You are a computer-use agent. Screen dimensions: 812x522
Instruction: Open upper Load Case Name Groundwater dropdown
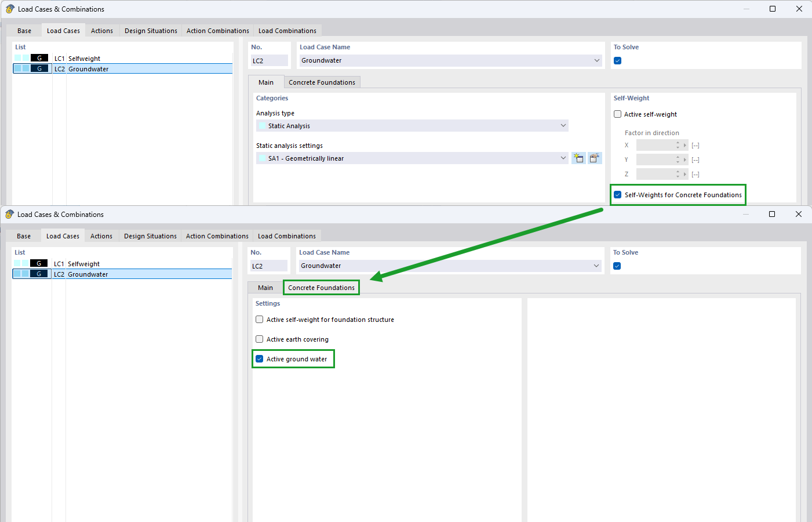[450, 60]
